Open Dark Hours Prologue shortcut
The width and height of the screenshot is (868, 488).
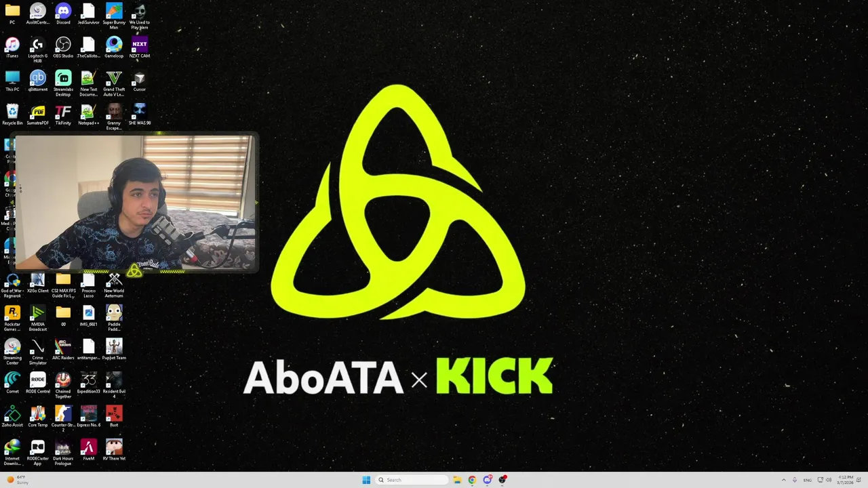(63, 452)
